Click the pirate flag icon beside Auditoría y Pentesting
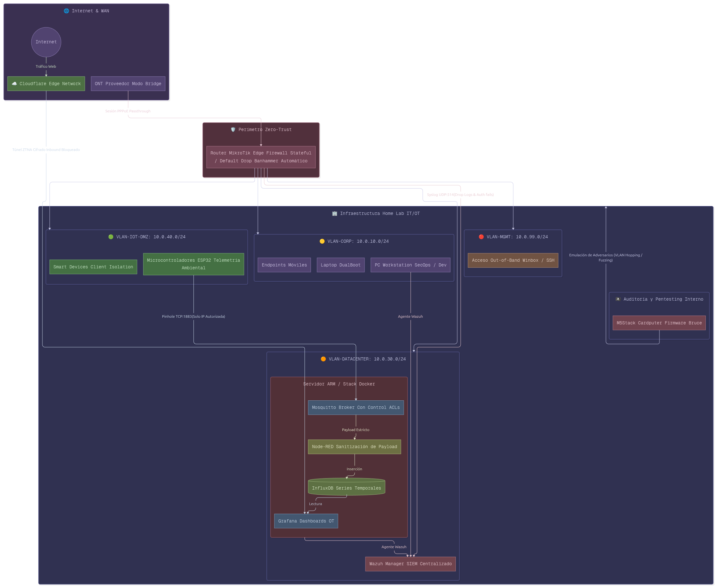Image resolution: width=717 pixels, height=588 pixels. (x=618, y=299)
